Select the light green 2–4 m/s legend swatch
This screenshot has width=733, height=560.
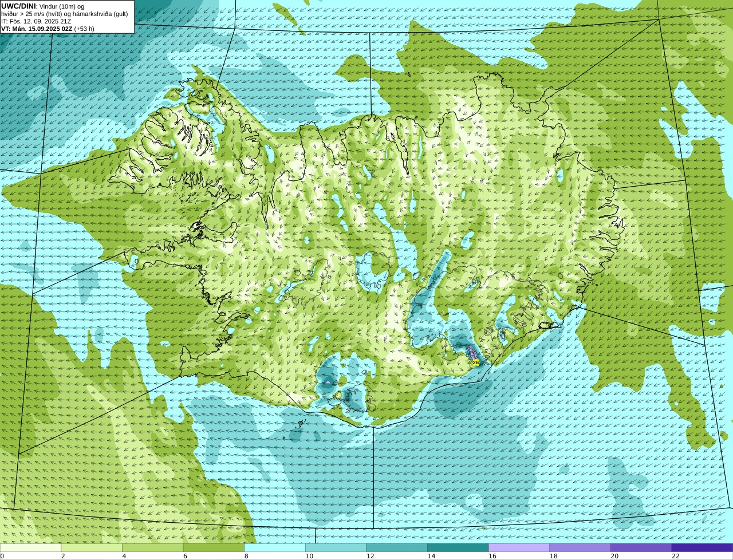pyautogui.click(x=92, y=547)
